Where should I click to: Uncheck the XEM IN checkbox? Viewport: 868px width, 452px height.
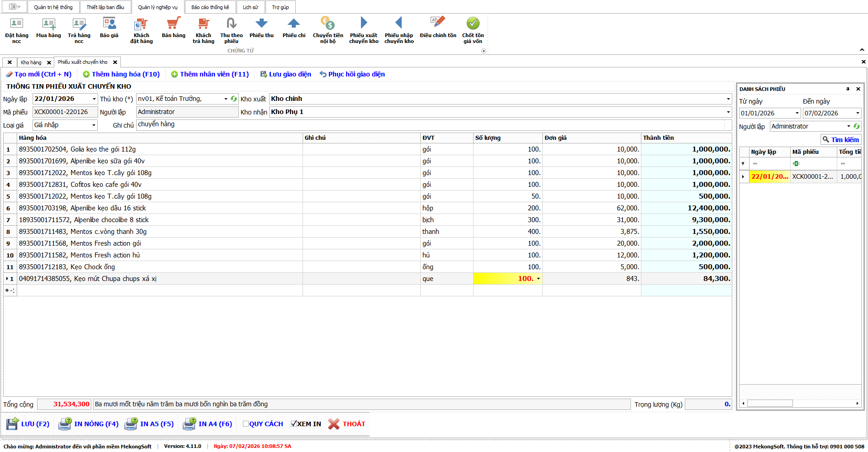pyautogui.click(x=294, y=424)
